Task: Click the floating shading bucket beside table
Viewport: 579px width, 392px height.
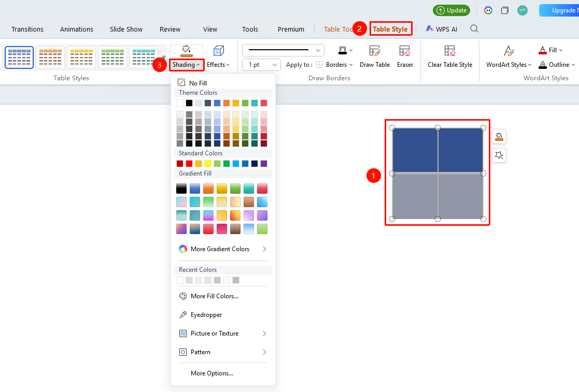Action: pos(499,137)
